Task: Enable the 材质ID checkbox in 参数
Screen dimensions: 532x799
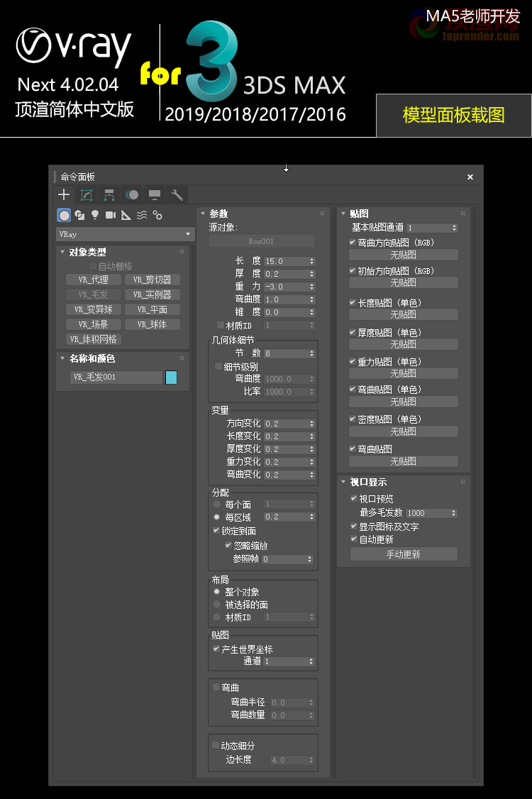Action: point(221,325)
